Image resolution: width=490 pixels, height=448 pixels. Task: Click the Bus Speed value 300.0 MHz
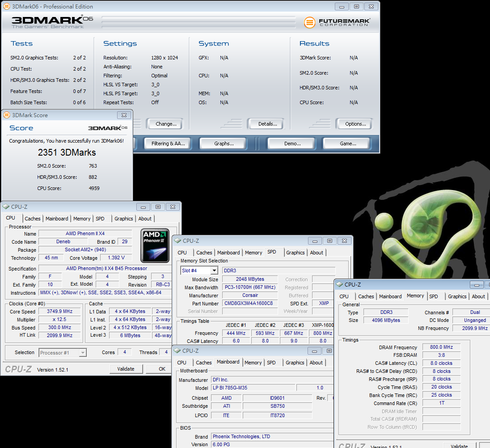click(60, 327)
